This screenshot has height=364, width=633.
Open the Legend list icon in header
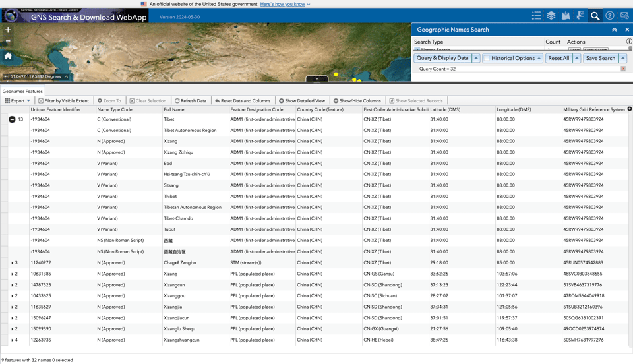tap(536, 15)
